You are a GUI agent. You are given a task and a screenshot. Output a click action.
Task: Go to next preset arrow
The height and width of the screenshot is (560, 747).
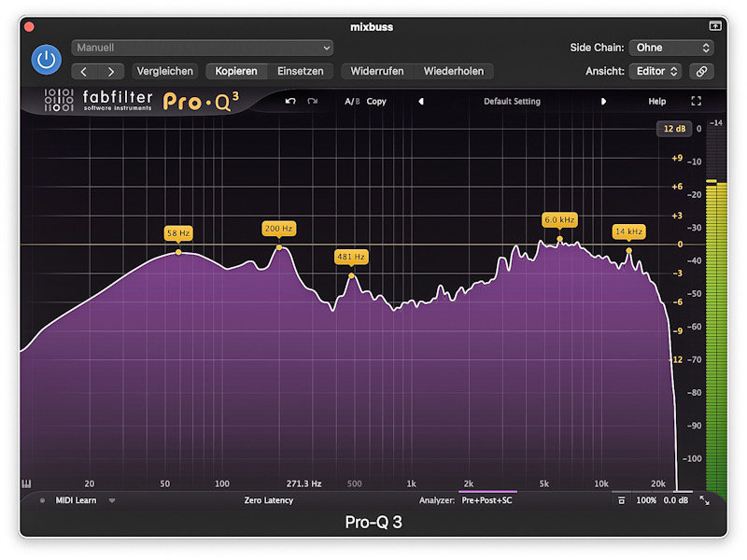pos(111,72)
